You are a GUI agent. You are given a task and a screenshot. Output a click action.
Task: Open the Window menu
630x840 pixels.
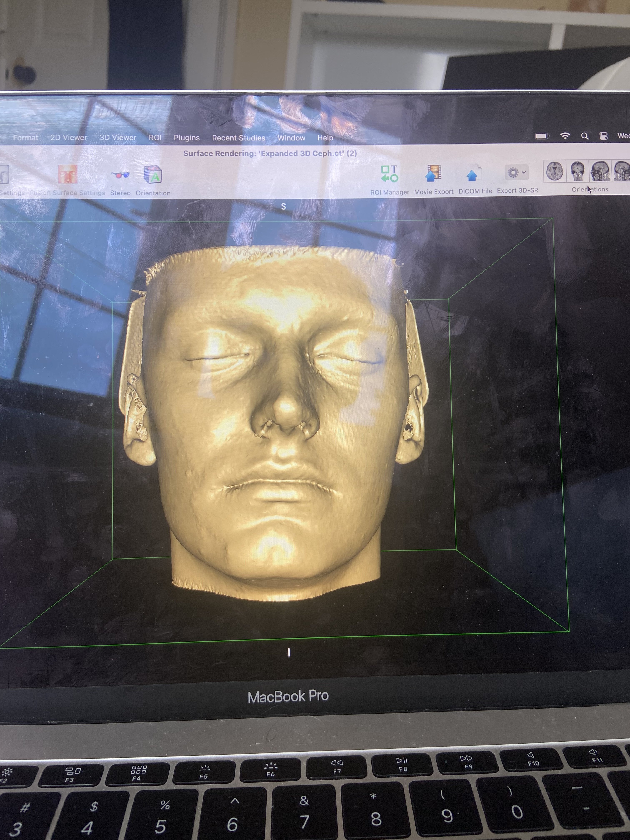291,138
